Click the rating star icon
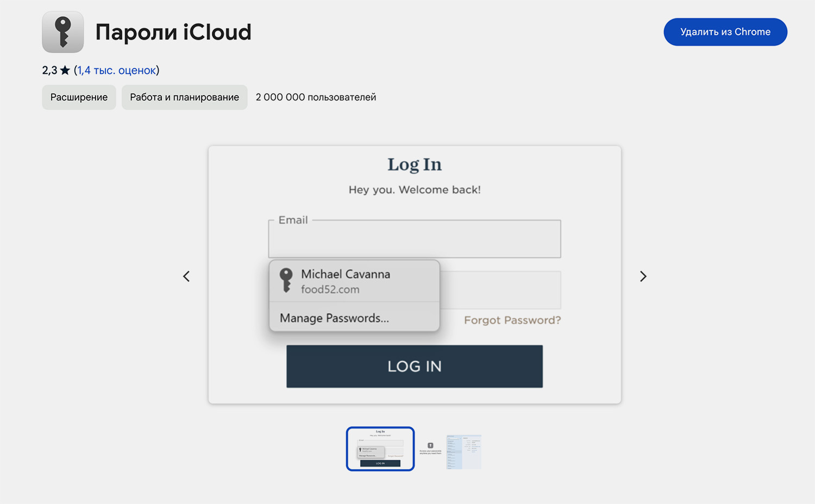Viewport: 815px width, 504px height. coord(65,70)
